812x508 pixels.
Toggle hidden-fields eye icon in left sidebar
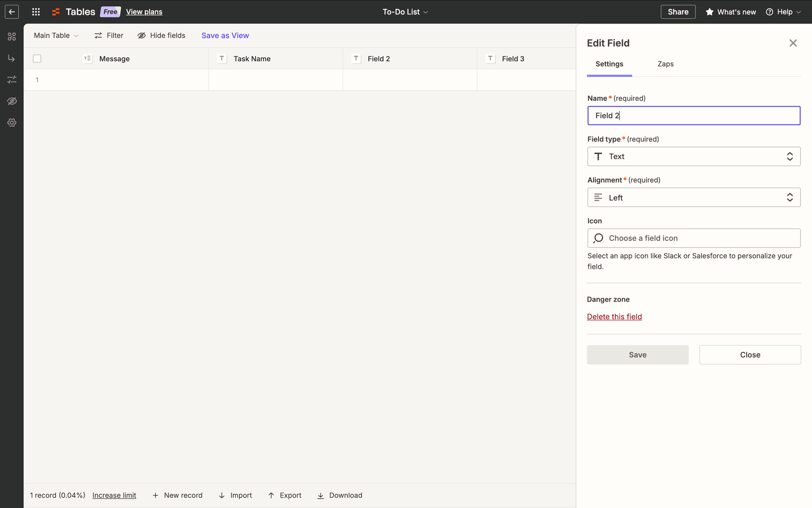pyautogui.click(x=12, y=101)
